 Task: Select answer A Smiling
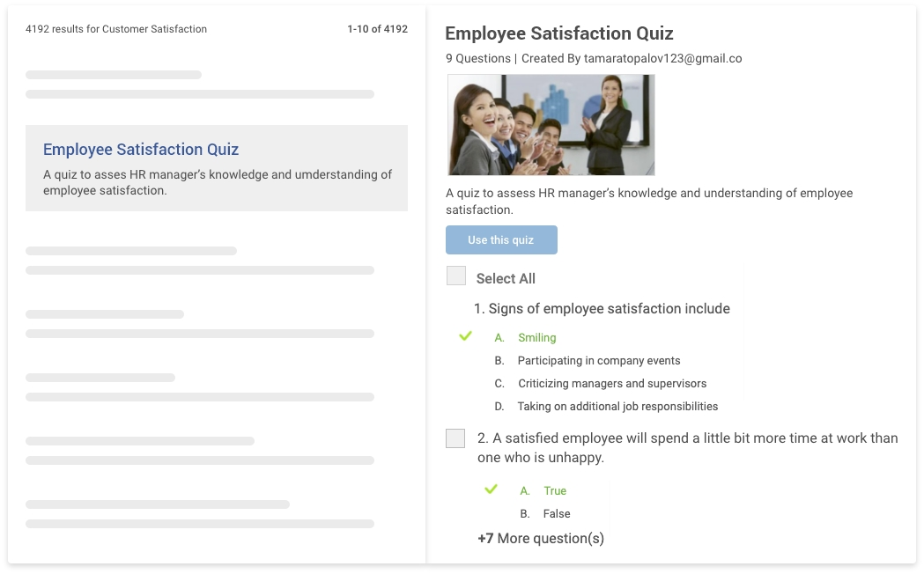point(536,338)
